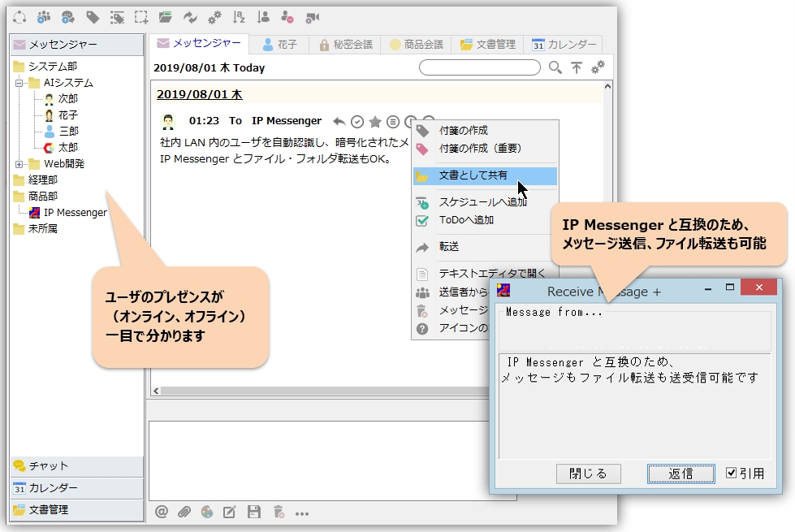
Task: Click the add group members toolbar icon
Action: click(x=44, y=18)
